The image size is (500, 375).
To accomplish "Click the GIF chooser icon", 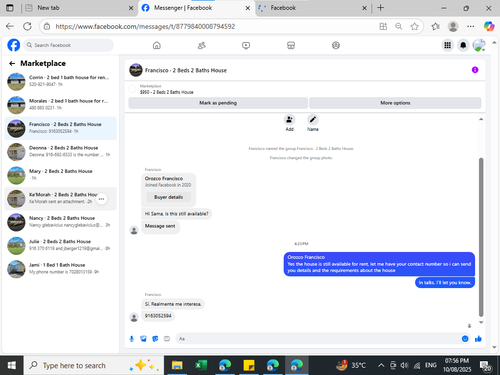I will pos(167,339).
